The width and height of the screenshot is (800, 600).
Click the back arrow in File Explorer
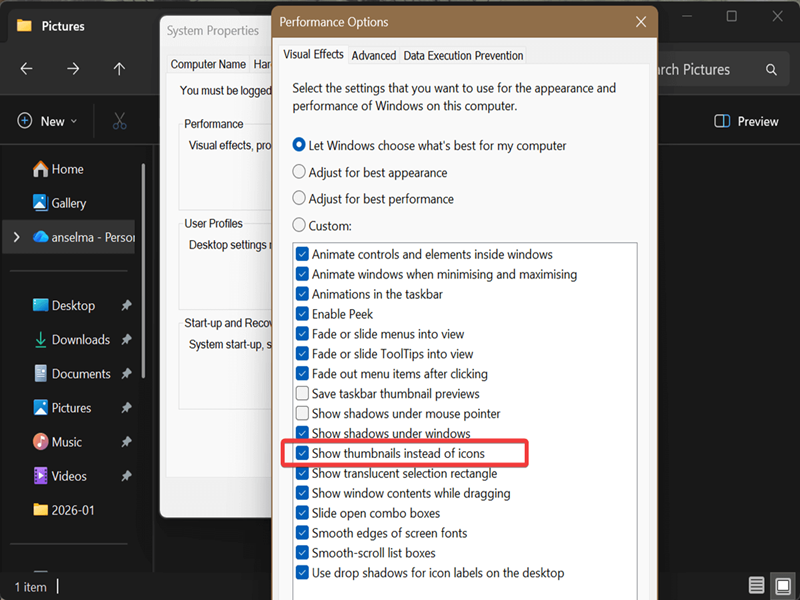pyautogui.click(x=27, y=69)
